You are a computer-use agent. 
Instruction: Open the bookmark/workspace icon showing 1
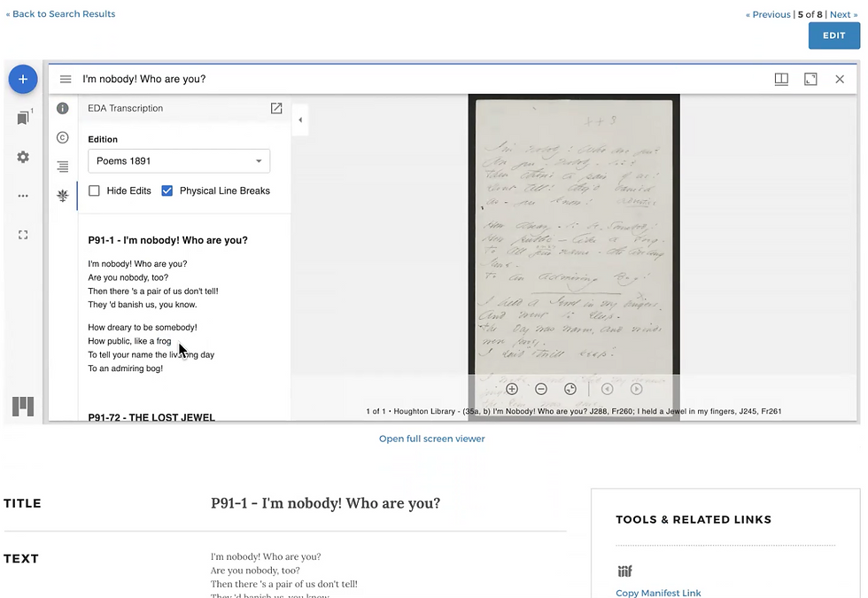coord(23,116)
